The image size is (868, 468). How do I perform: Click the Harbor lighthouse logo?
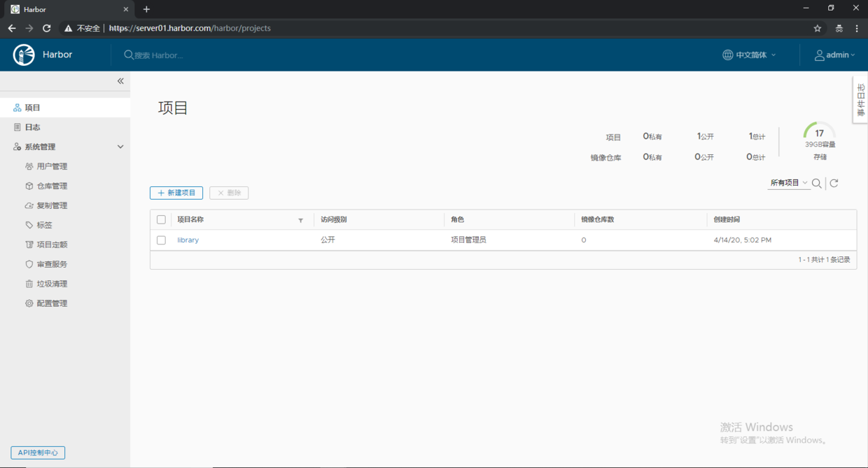pyautogui.click(x=24, y=55)
